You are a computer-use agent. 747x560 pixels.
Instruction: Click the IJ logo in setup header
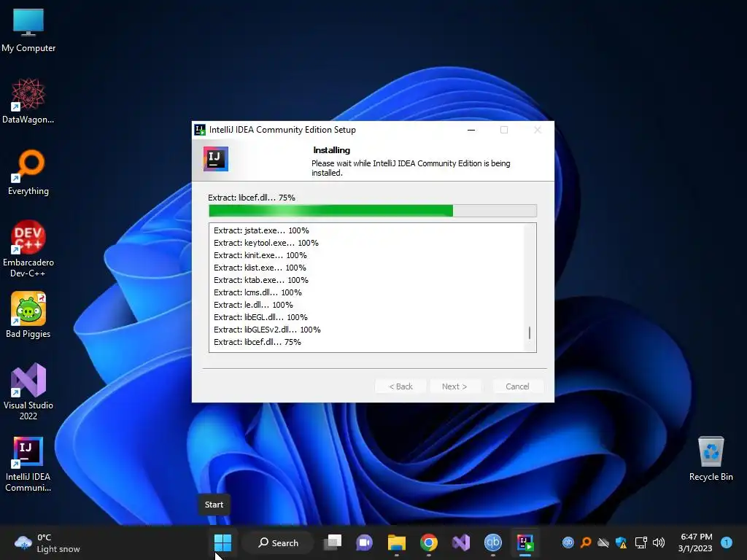click(216, 158)
